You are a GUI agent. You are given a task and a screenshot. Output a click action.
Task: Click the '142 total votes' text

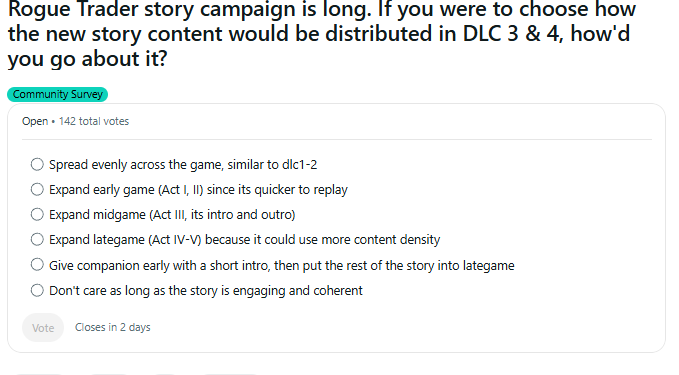point(94,121)
